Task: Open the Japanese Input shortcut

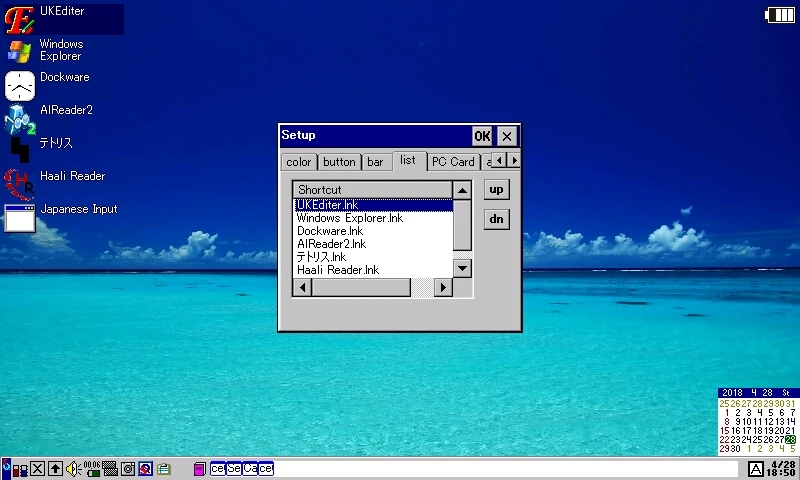Action: click(x=20, y=218)
